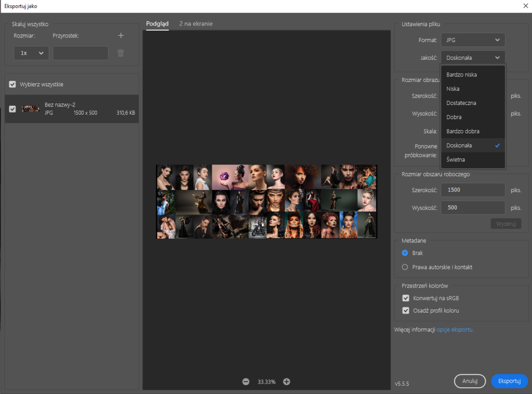Uncheck the Bez nazwy-2 asset checkbox
Viewport: 532px width, 394px height.
click(12, 109)
